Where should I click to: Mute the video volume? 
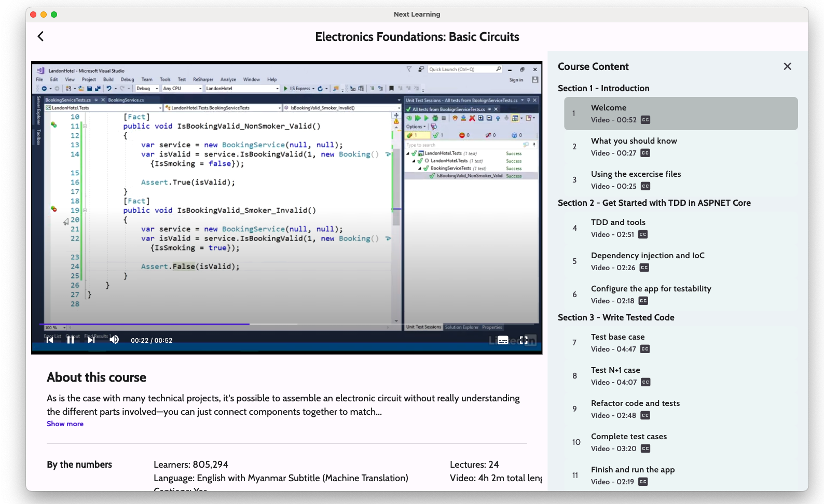[x=114, y=340]
